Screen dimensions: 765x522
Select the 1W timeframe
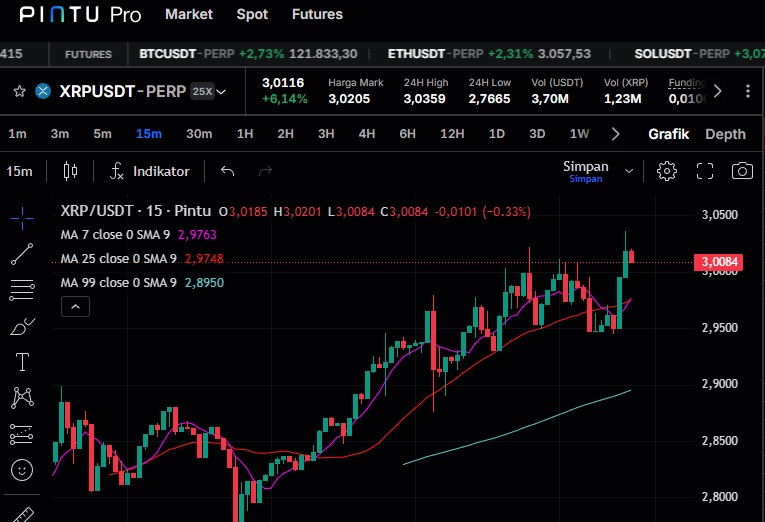[580, 134]
